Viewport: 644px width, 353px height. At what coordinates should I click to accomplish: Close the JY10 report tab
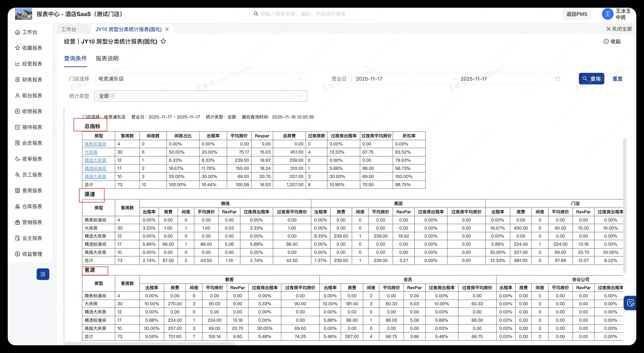[x=167, y=29]
